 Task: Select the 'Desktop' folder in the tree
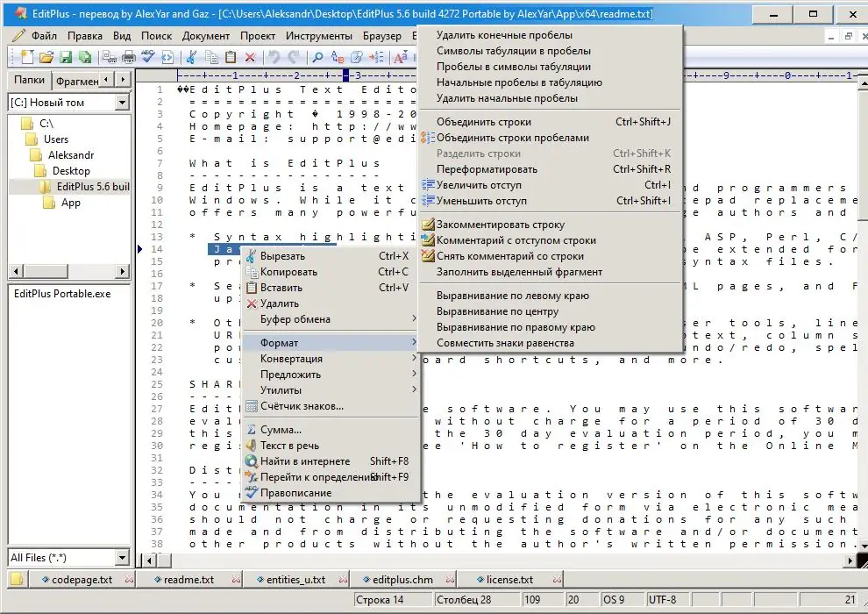[71, 171]
